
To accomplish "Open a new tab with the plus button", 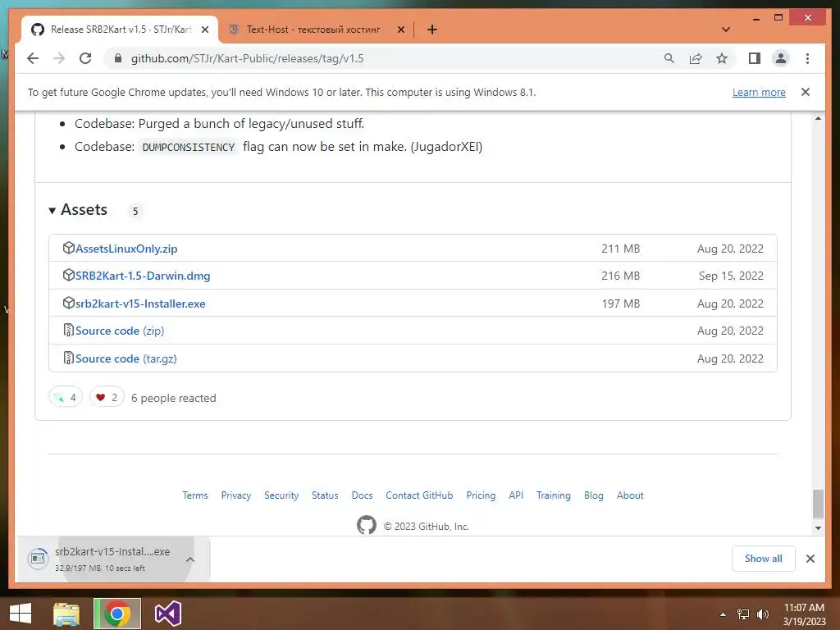I will [x=432, y=30].
